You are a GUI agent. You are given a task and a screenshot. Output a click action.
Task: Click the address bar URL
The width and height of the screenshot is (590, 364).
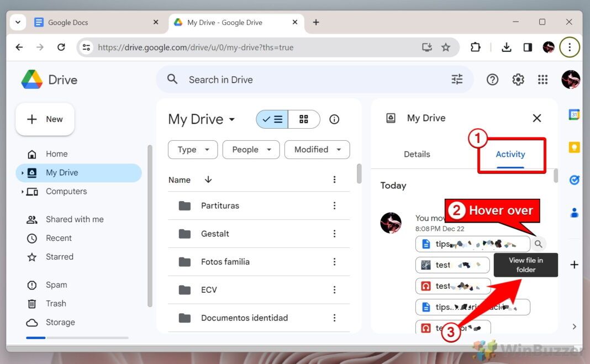point(196,48)
